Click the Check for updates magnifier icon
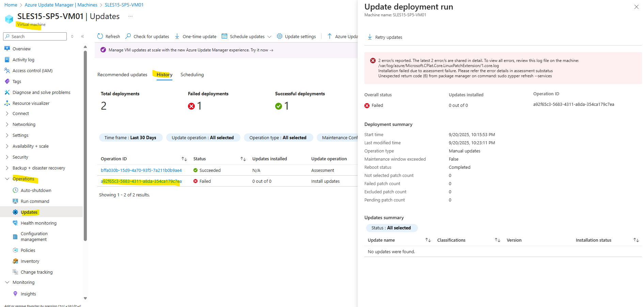This screenshot has height=307, width=644. [x=128, y=36]
